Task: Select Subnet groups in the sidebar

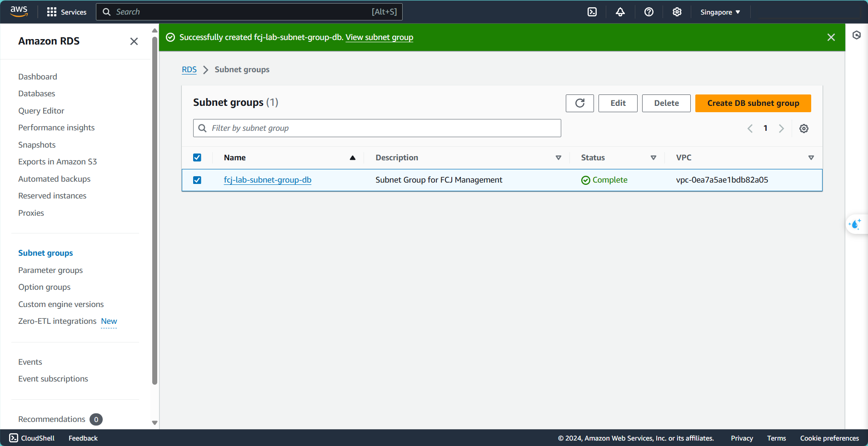Action: click(45, 253)
